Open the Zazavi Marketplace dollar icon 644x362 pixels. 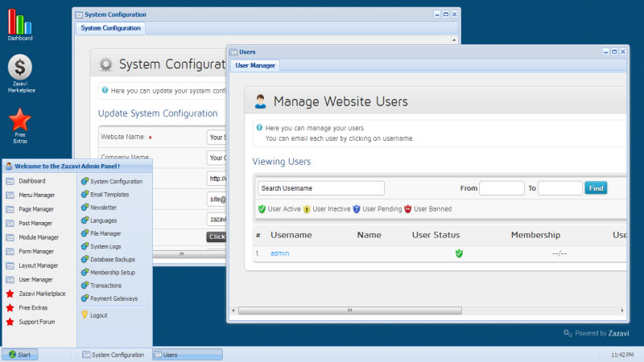click(x=21, y=70)
